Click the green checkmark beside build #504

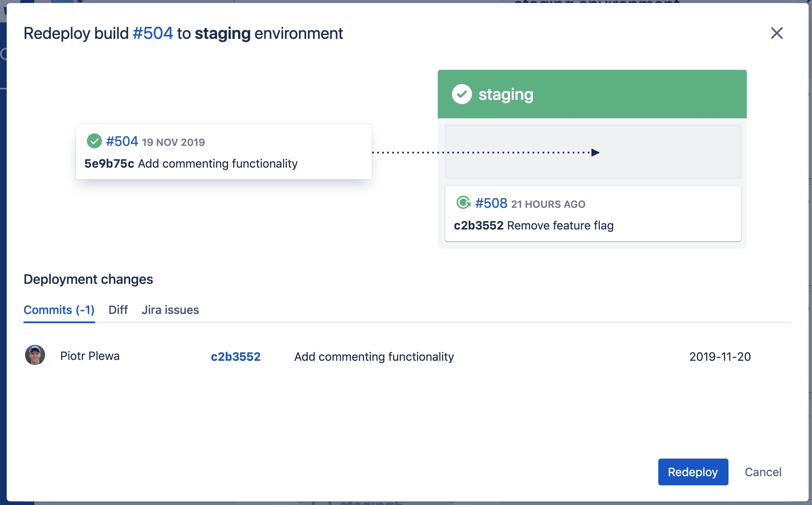pyautogui.click(x=94, y=141)
